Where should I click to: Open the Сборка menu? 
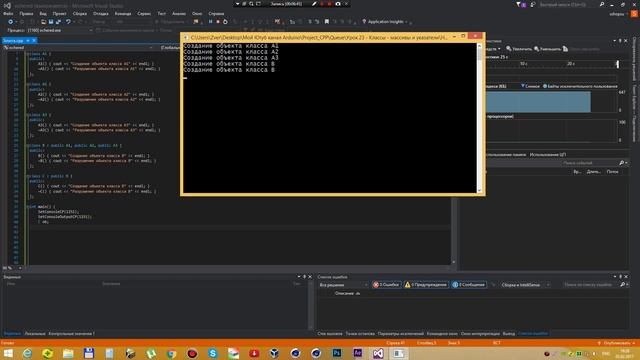(x=80, y=13)
